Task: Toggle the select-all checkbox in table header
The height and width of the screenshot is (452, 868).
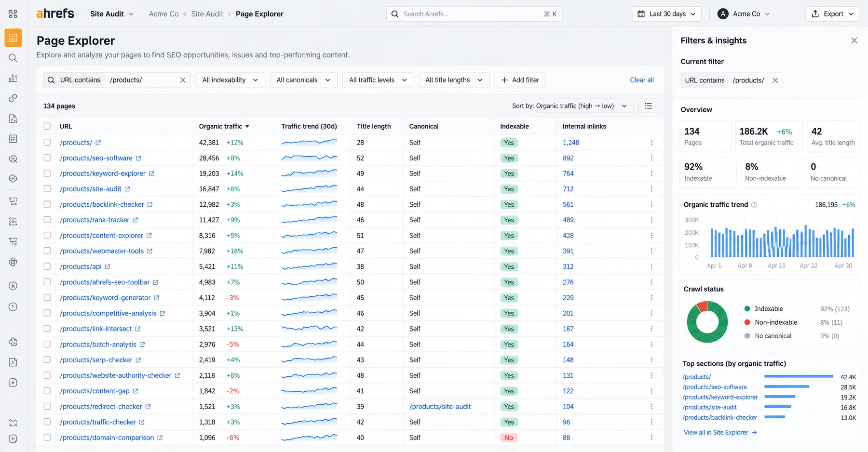Action: click(47, 126)
